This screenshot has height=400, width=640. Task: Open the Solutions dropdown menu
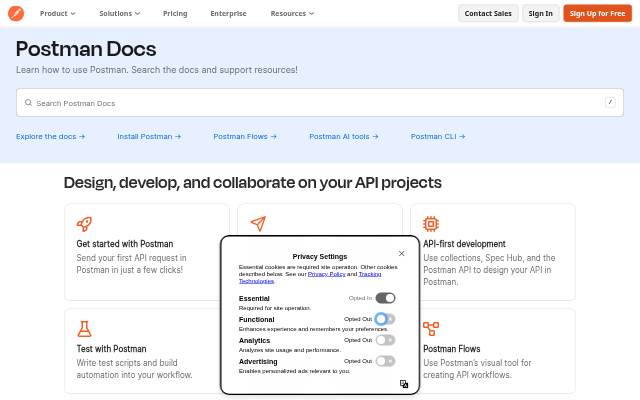pos(120,13)
